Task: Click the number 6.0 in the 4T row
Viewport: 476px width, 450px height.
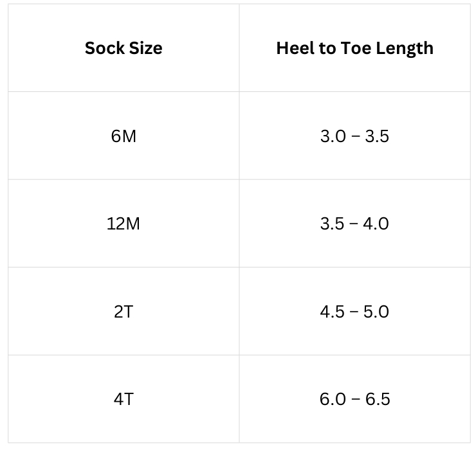Action: click(333, 399)
